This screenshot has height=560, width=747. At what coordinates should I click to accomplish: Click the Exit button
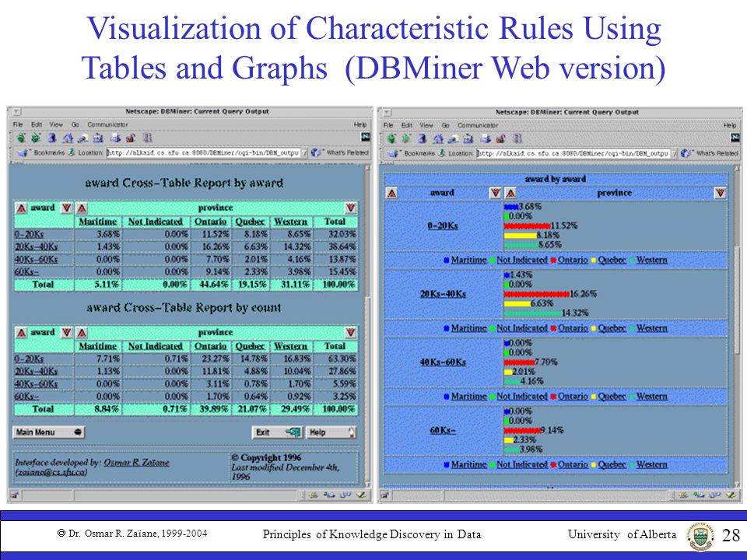point(277,432)
